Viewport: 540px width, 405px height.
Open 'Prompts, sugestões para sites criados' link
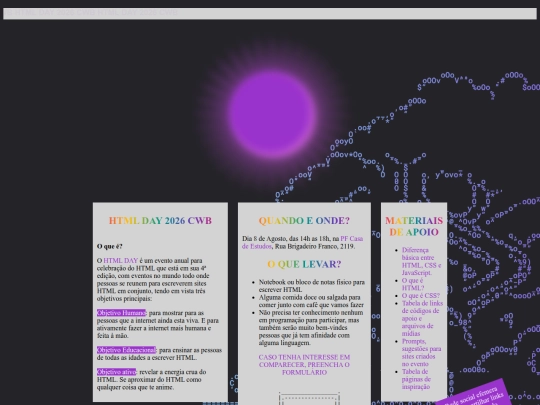pos(421,352)
